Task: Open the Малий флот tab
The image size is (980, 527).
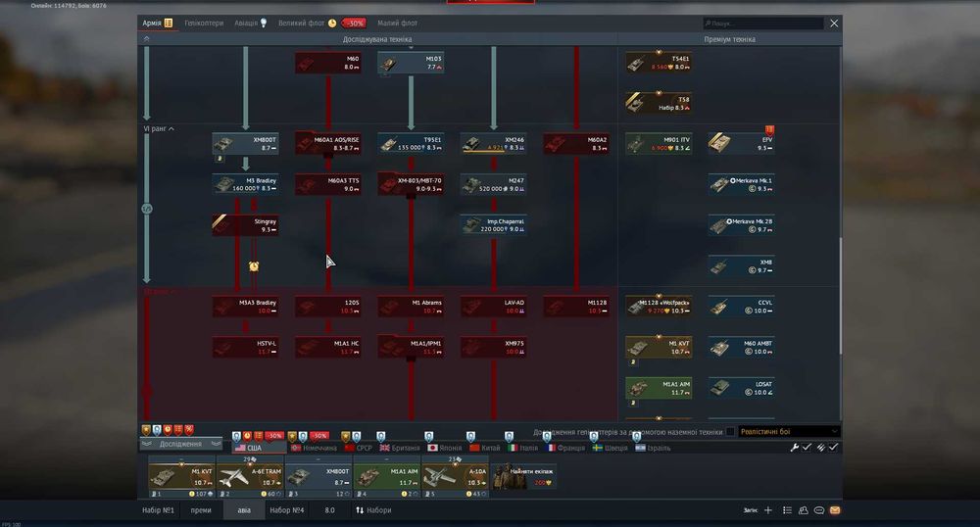Action: (x=397, y=24)
